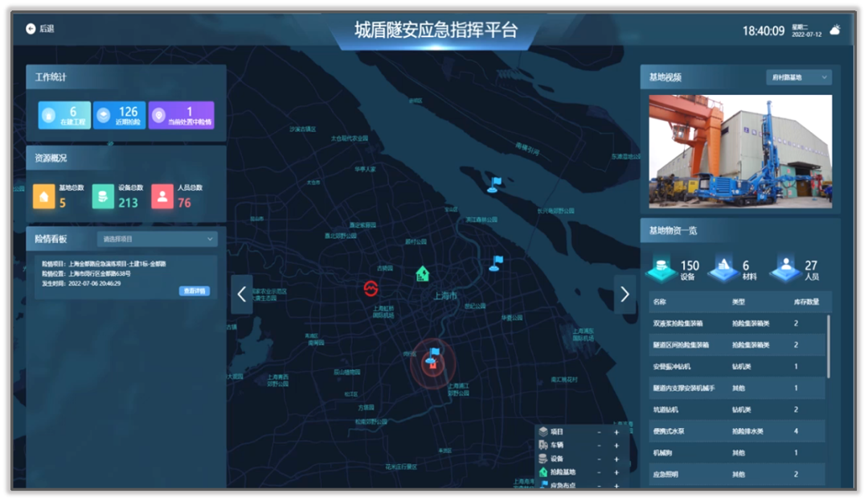Open the 请选择项目 project dropdown

coord(158,239)
